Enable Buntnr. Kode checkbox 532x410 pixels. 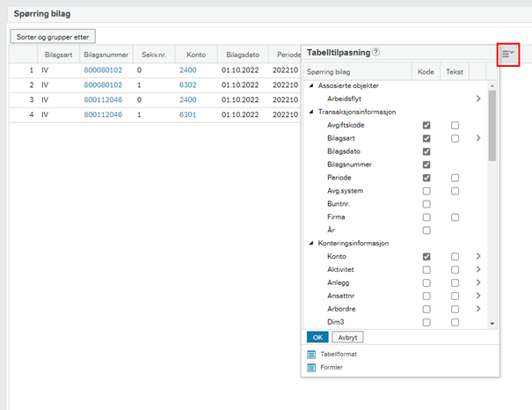pyautogui.click(x=426, y=204)
